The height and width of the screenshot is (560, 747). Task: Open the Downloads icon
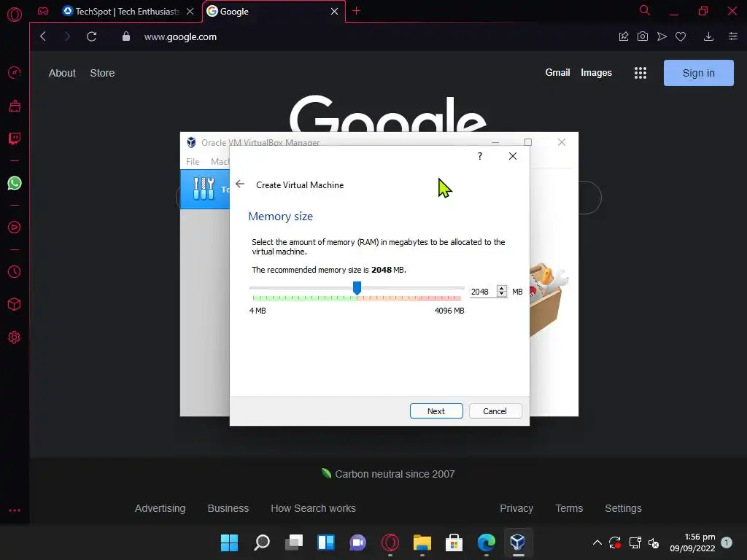(708, 36)
